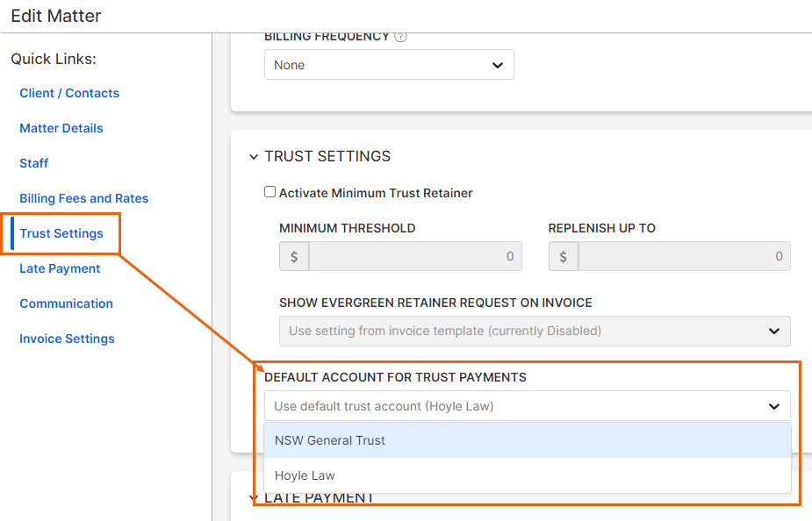Image resolution: width=812 pixels, height=521 pixels.
Task: Choose Hoyle Law trust account option
Action: click(528, 475)
